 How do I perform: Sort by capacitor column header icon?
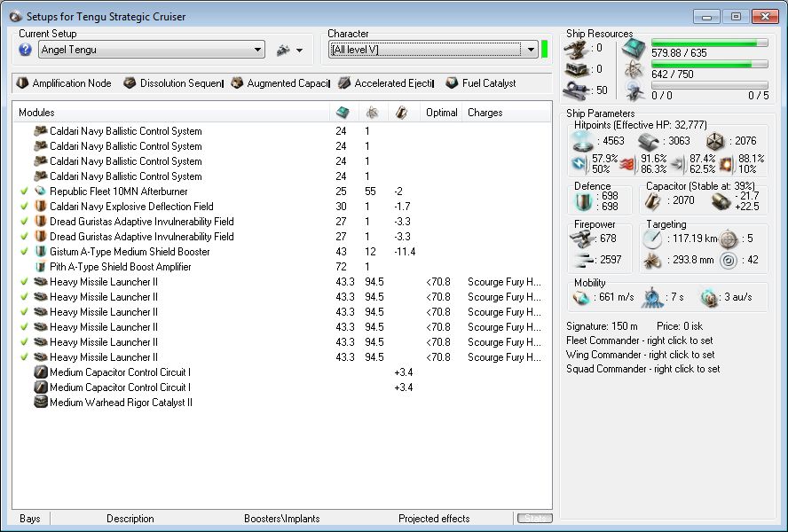coord(401,113)
